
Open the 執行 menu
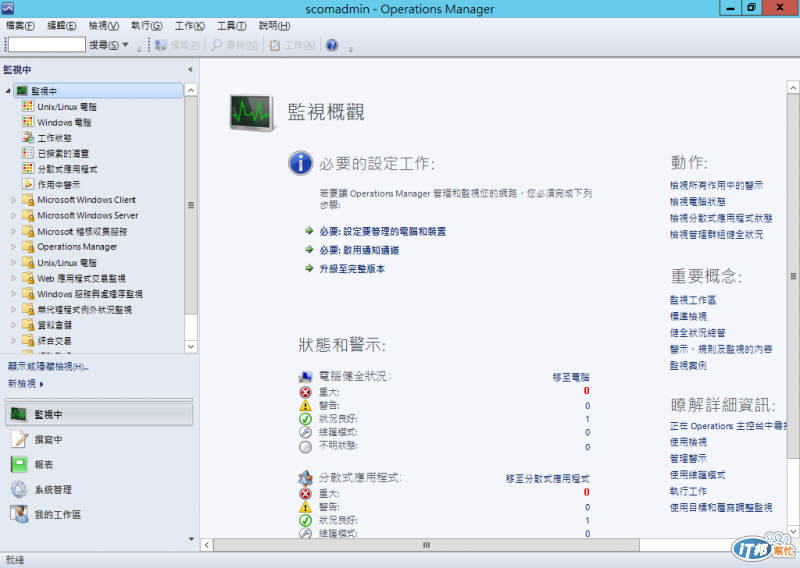click(x=146, y=26)
